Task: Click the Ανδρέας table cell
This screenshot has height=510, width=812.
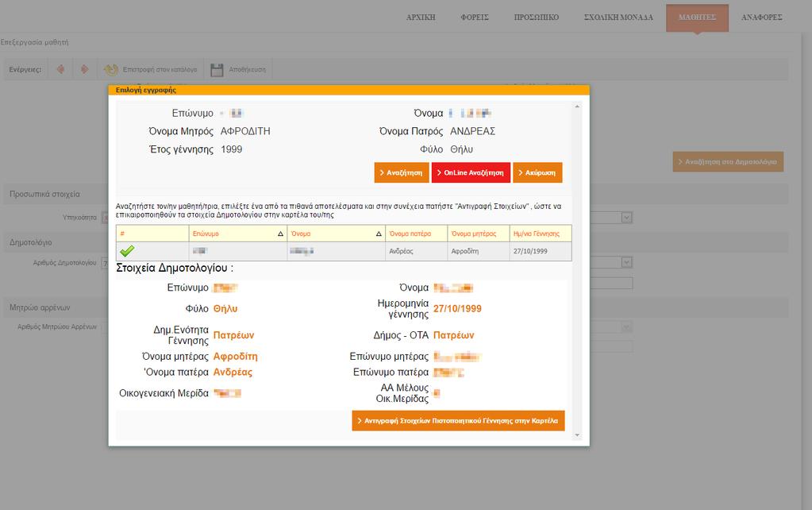Action: click(x=417, y=251)
